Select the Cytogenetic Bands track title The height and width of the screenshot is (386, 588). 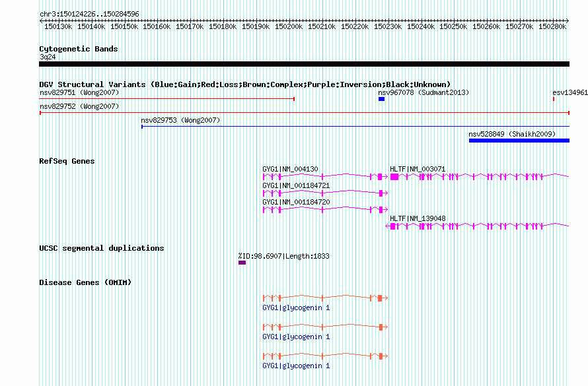coord(79,49)
